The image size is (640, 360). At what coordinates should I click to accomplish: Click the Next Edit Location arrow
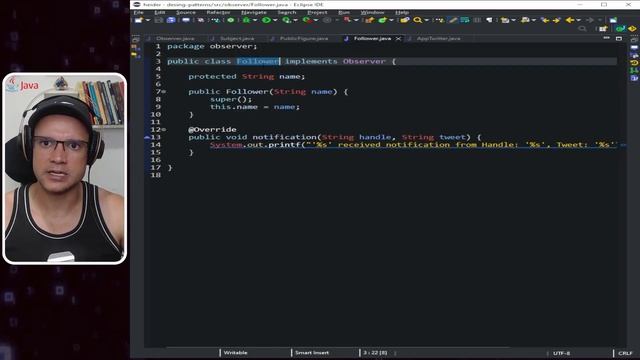pyautogui.click(x=557, y=20)
